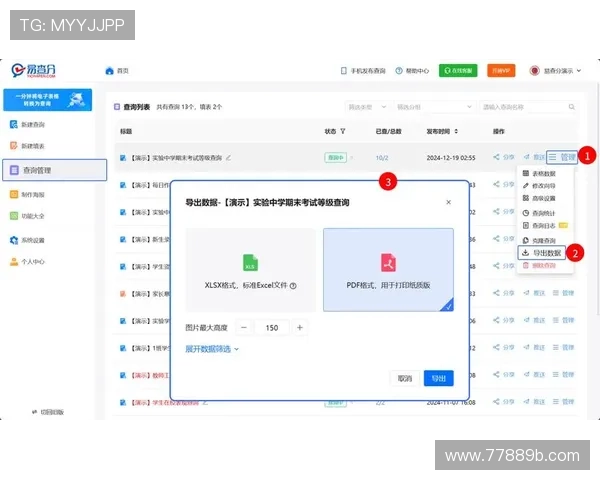
Task: Open 功能大全 in the sidebar
Action: click(x=28, y=216)
